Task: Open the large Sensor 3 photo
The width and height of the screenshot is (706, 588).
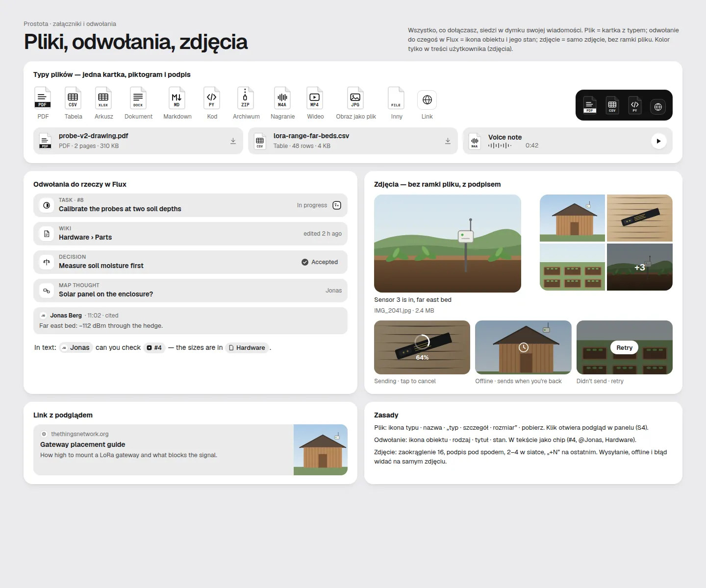Action: pos(448,244)
